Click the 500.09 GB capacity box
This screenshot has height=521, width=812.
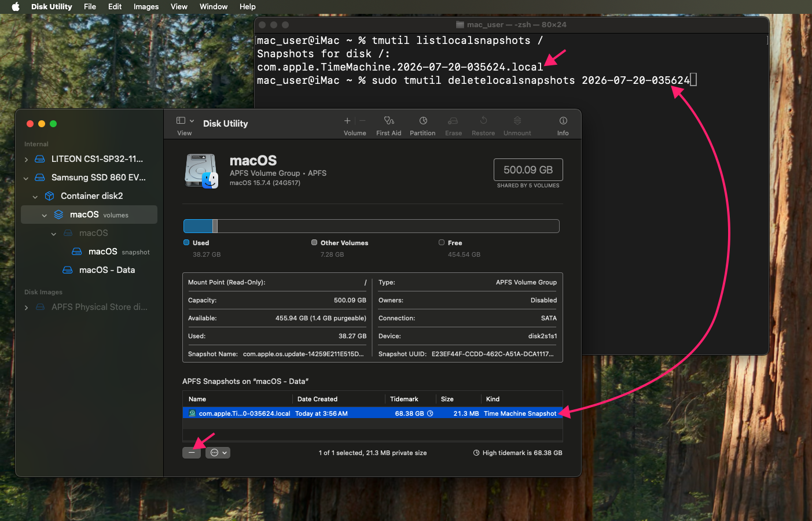tap(528, 170)
